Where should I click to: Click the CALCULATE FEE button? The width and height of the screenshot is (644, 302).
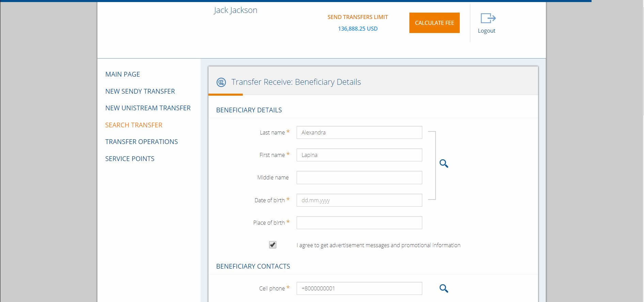[435, 23]
